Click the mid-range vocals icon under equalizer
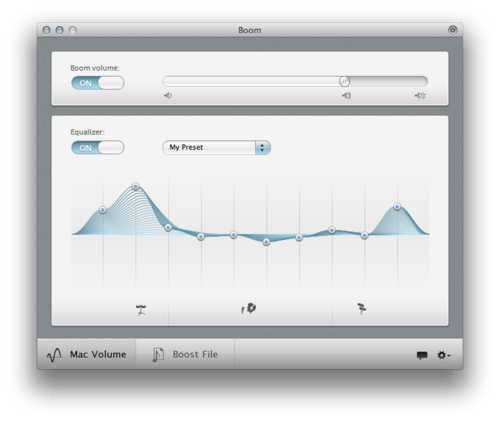Viewport: 500px width, 421px height. coord(248,308)
